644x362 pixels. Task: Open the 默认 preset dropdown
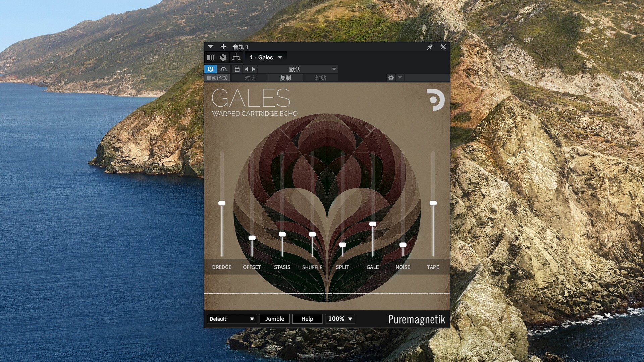click(x=298, y=69)
